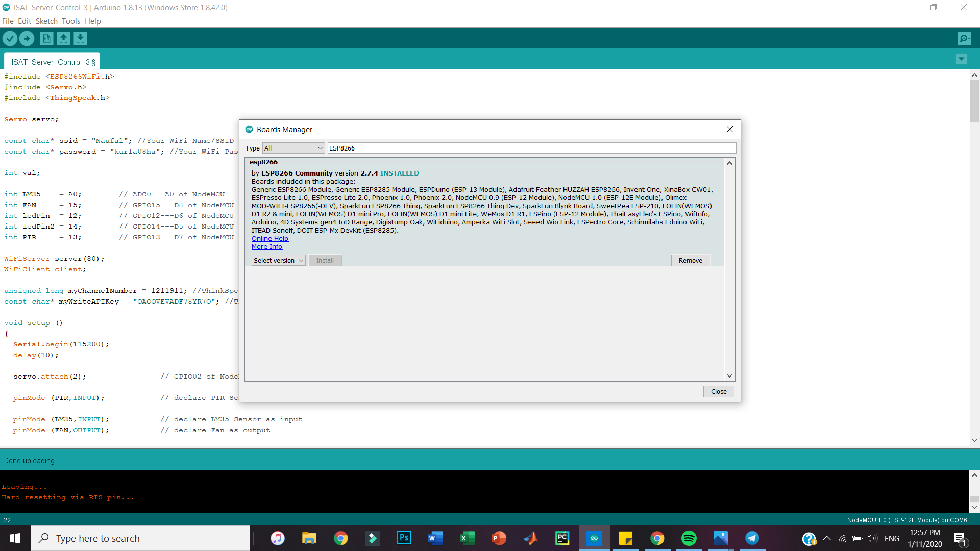Click the Remove button for esp8266
This screenshot has width=980, height=551.
pyautogui.click(x=690, y=260)
